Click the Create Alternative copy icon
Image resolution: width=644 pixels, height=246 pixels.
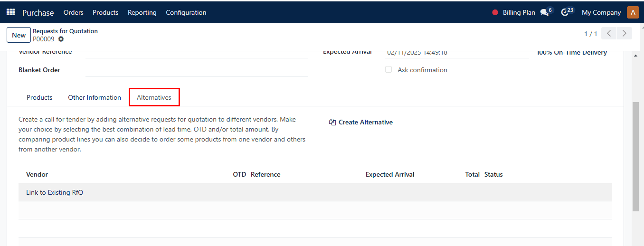point(332,122)
